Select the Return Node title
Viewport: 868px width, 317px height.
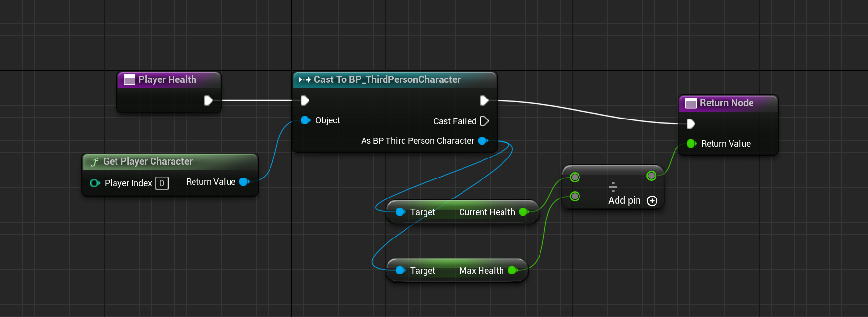pyautogui.click(x=727, y=103)
